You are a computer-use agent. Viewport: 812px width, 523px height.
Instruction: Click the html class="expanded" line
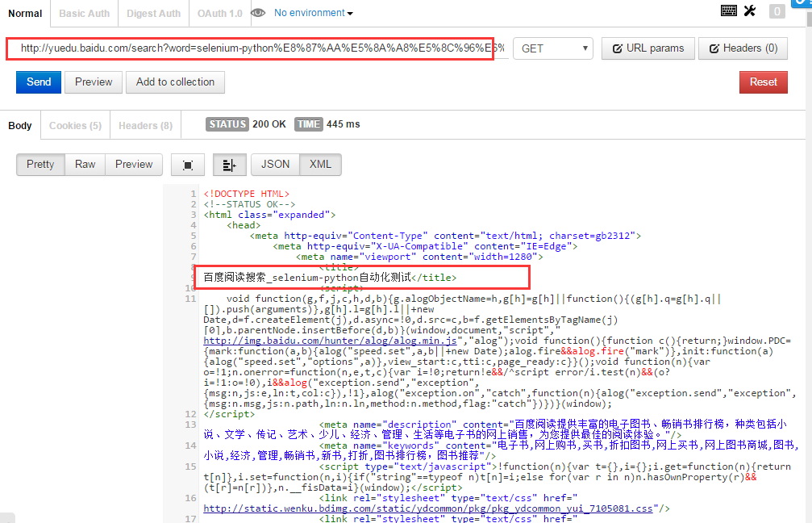[x=269, y=215]
